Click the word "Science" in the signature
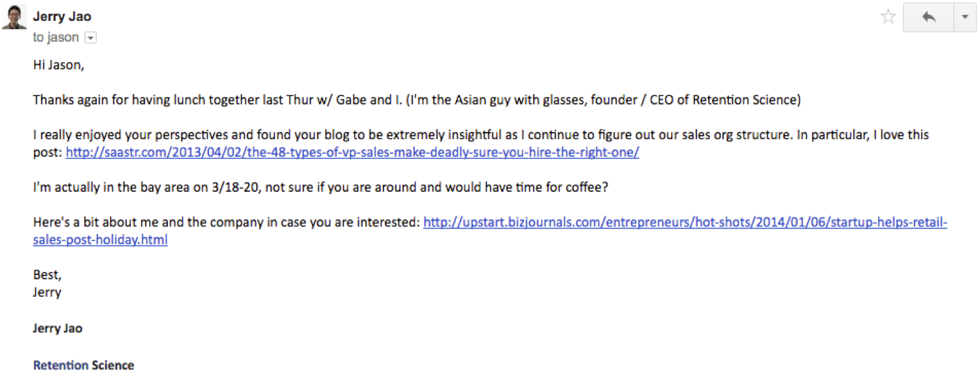This screenshot has width=980, height=376. 113,365
